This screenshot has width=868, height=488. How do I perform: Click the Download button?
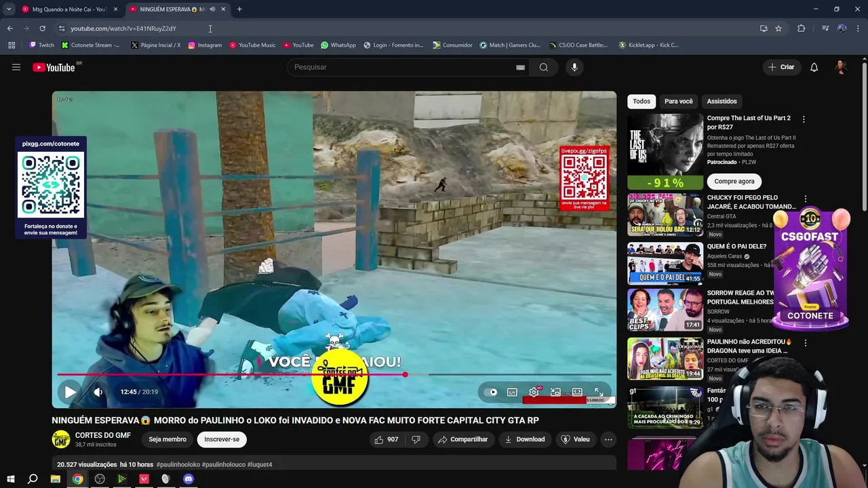click(x=525, y=439)
